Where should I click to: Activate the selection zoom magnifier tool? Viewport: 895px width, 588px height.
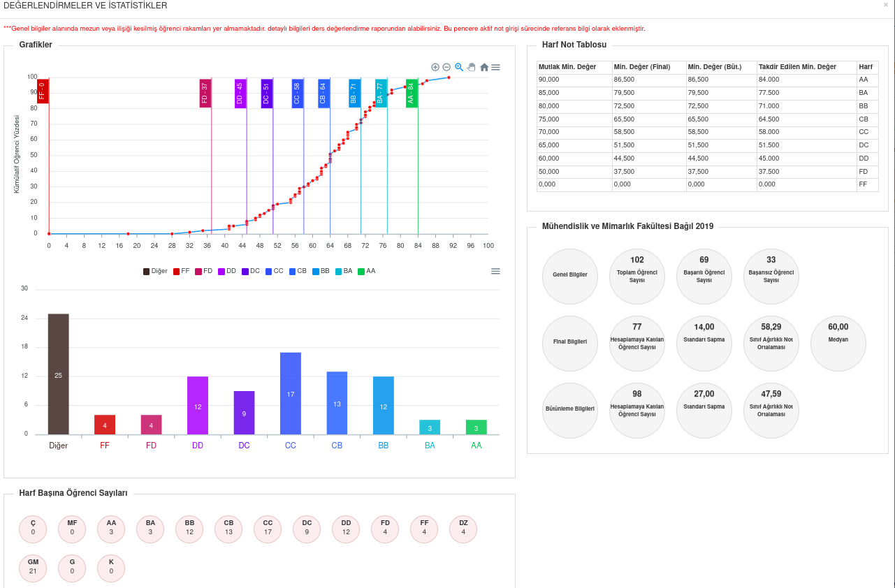pyautogui.click(x=459, y=67)
